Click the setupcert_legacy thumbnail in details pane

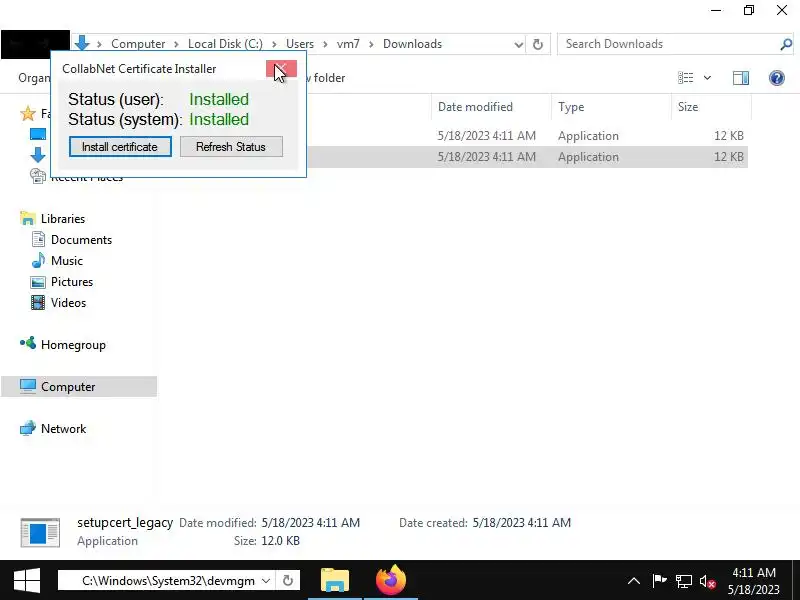[40, 533]
